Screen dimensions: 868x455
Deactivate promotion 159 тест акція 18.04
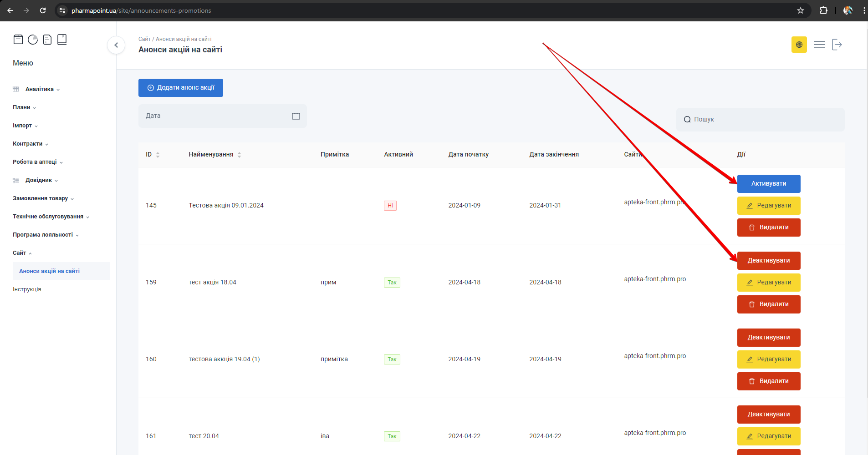pos(768,261)
